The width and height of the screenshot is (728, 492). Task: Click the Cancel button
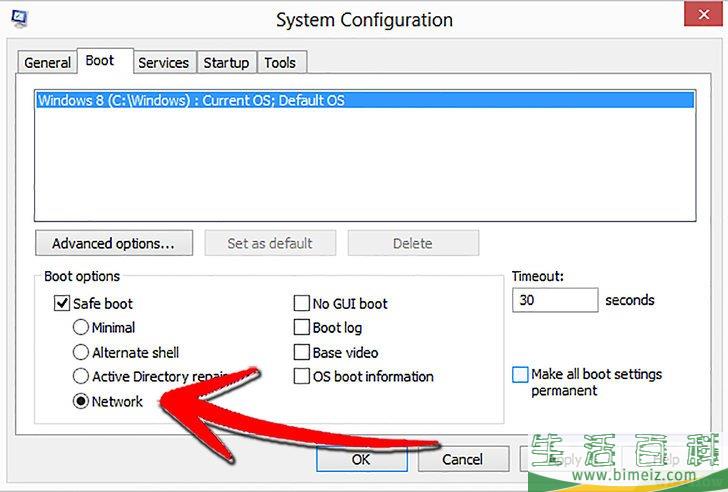(463, 460)
